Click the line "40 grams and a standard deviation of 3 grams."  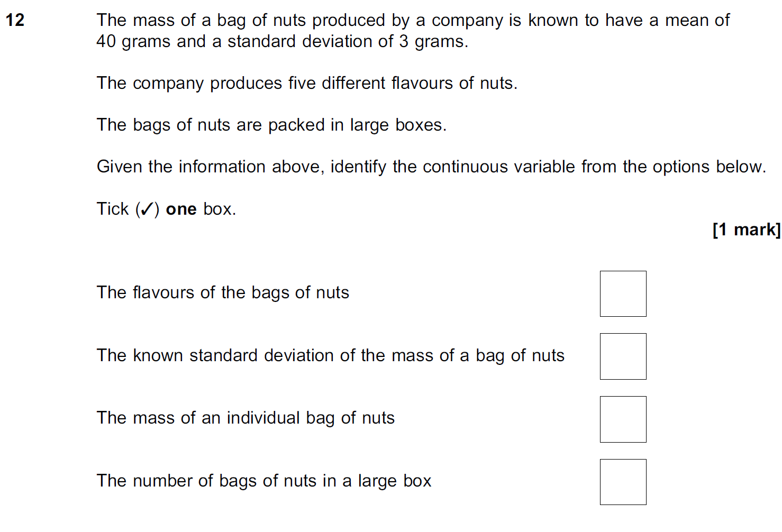[x=282, y=41]
